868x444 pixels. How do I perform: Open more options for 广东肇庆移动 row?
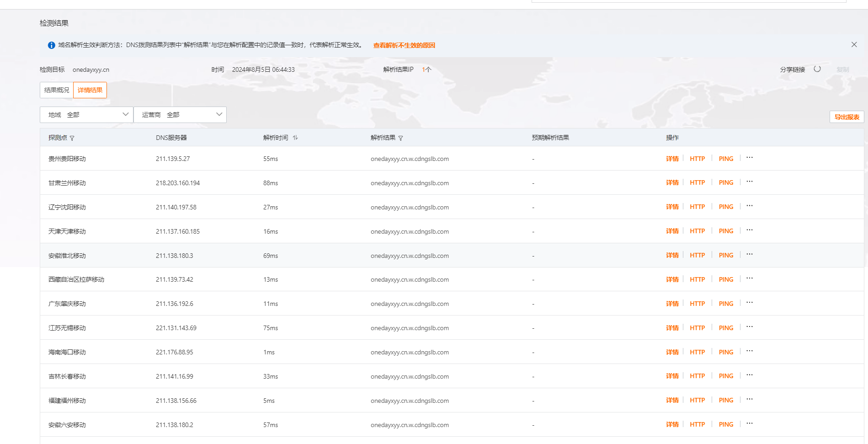tap(750, 303)
